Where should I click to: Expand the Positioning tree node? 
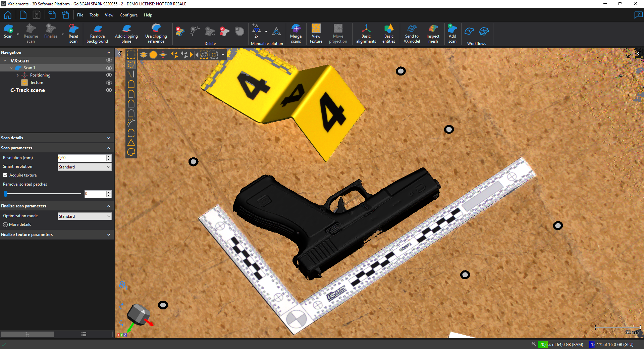click(17, 76)
